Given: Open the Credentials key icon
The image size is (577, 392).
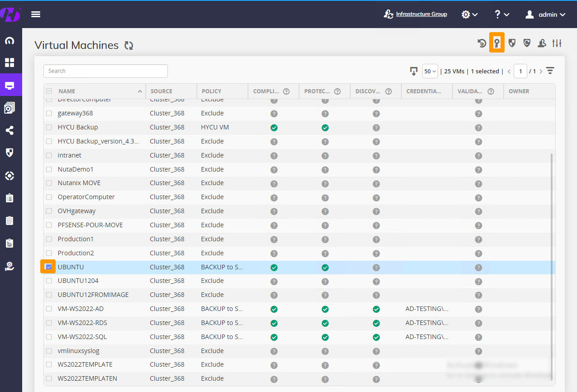Looking at the screenshot, I should [496, 43].
